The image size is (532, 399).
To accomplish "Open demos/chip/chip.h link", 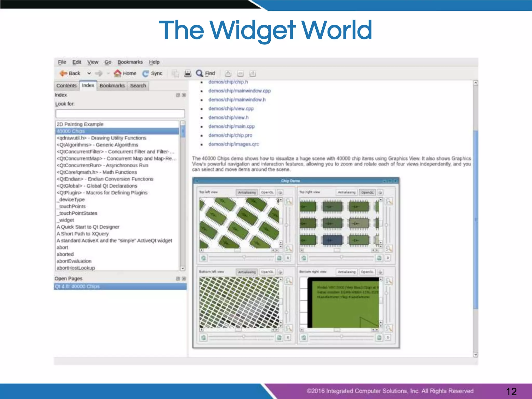I will [x=228, y=82].
